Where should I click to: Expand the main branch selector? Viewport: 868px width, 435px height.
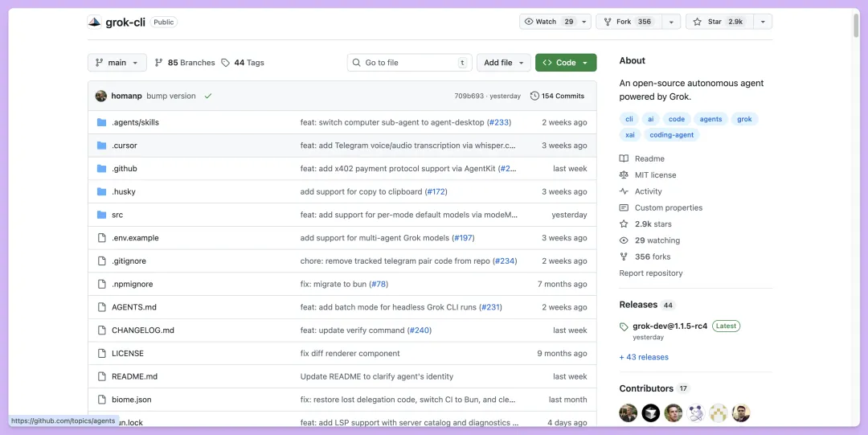(117, 63)
